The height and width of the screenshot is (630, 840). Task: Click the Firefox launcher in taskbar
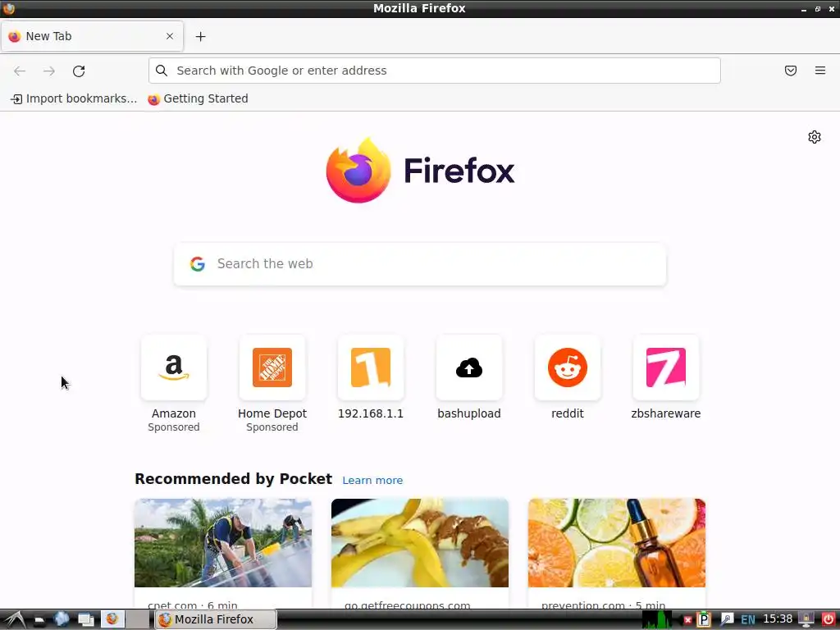point(112,619)
